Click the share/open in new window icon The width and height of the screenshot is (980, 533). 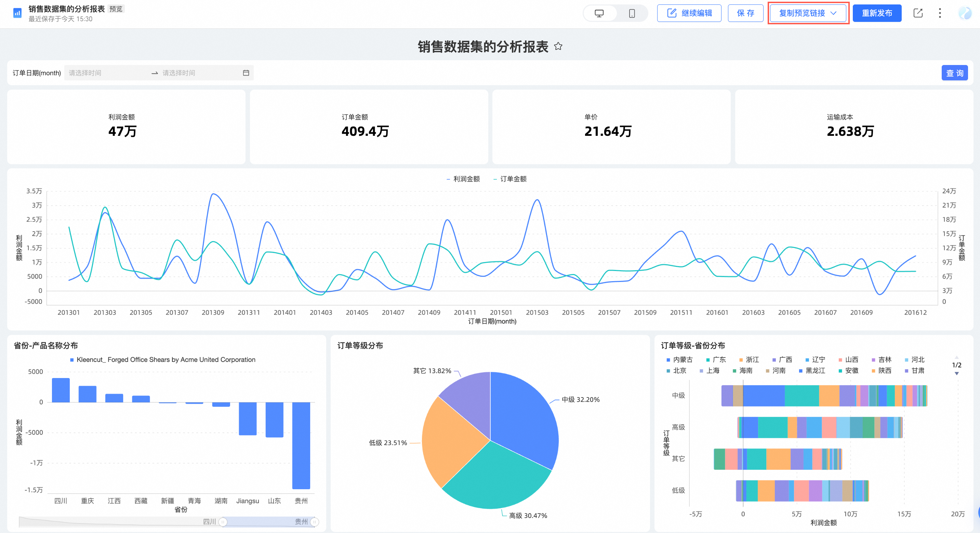tap(918, 13)
